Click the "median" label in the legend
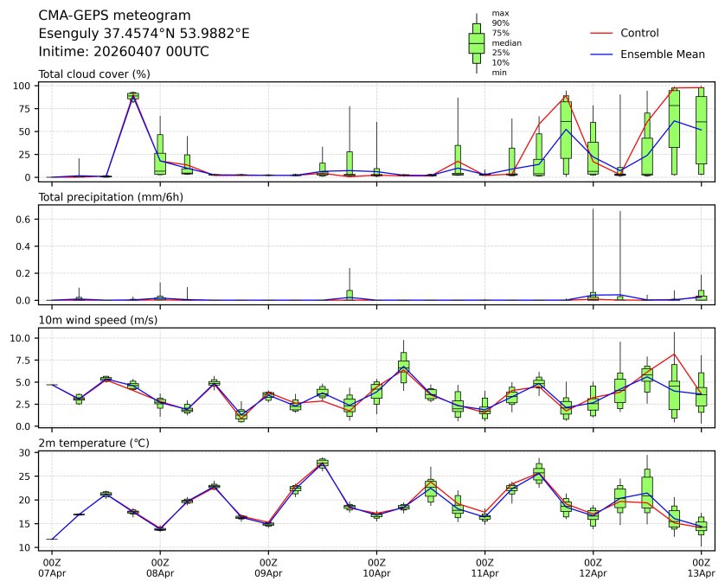 (x=506, y=42)
